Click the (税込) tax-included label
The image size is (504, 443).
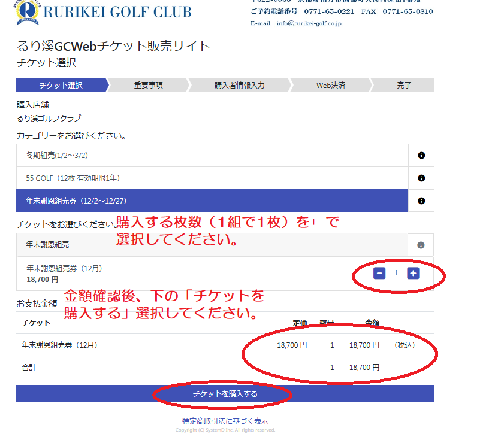[x=405, y=345]
